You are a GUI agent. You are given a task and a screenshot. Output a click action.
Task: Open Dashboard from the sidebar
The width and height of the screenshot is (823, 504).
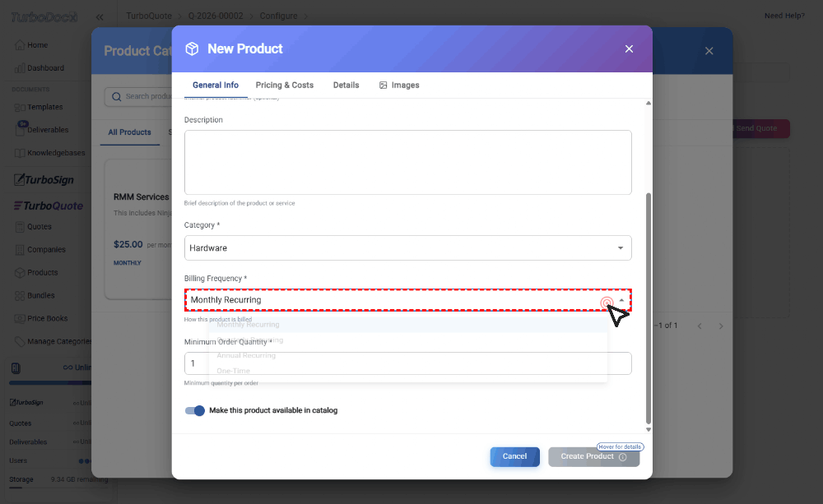[40, 68]
